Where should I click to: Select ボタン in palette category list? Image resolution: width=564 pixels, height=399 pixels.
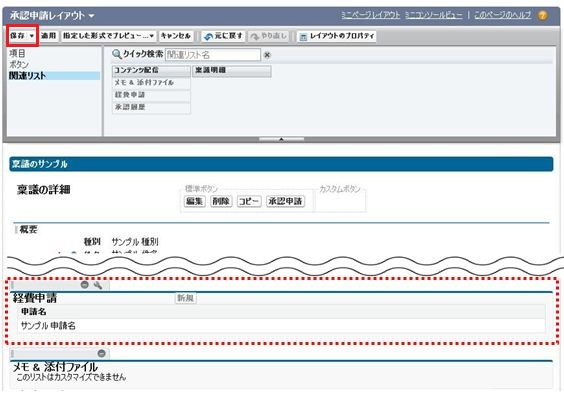tap(19, 64)
